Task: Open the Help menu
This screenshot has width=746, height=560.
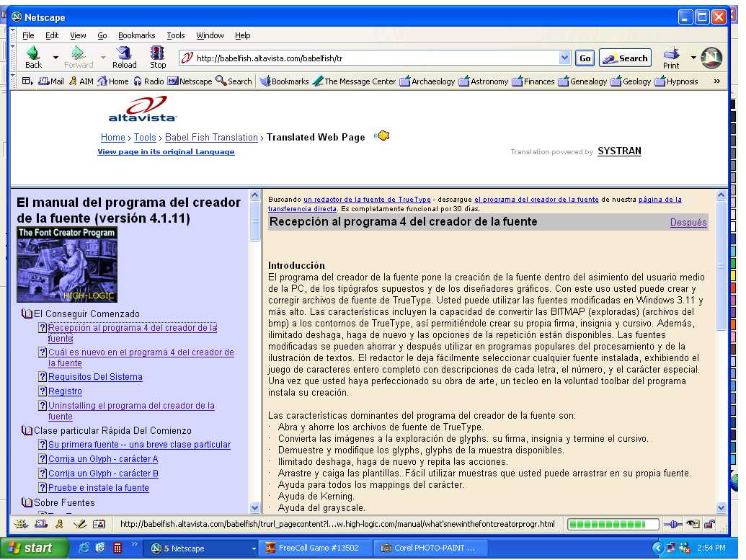Action: 242,35
